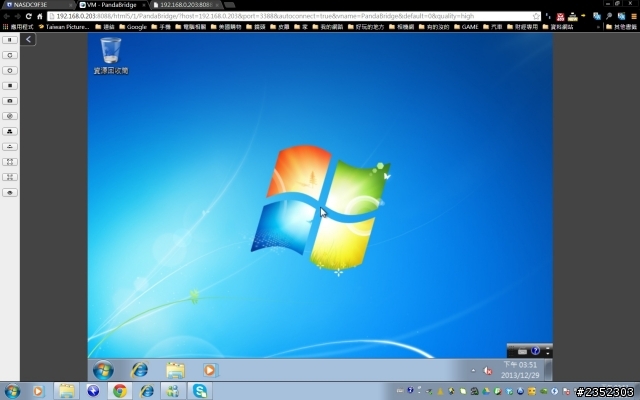
Task: Click the red extension icon in Chrome's toolbar
Action: click(560, 17)
